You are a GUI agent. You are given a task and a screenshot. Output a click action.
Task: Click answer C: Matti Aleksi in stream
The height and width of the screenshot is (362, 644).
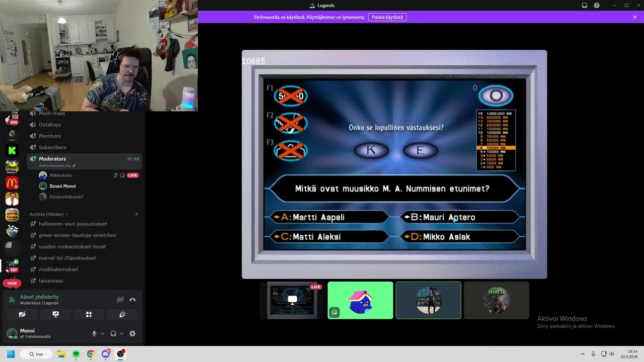tap(329, 236)
